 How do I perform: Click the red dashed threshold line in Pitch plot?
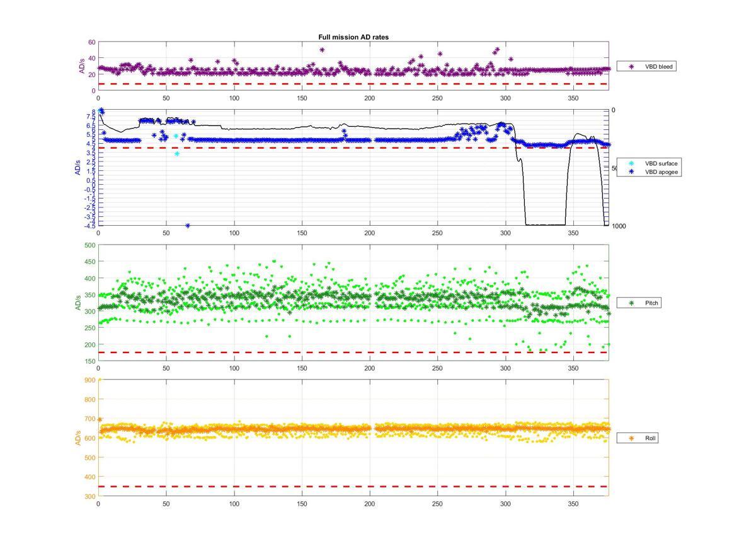point(353,352)
